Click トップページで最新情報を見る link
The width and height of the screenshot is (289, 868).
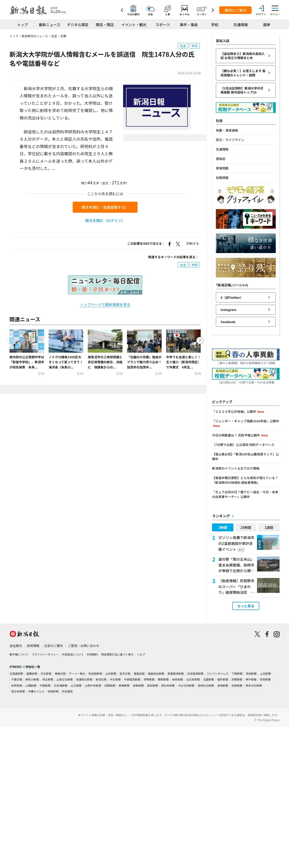coord(105,305)
